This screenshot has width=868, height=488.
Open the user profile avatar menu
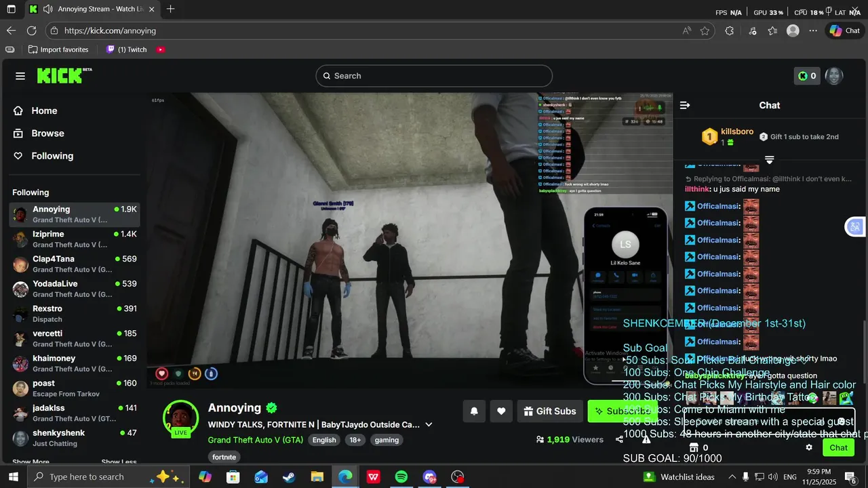tap(833, 76)
